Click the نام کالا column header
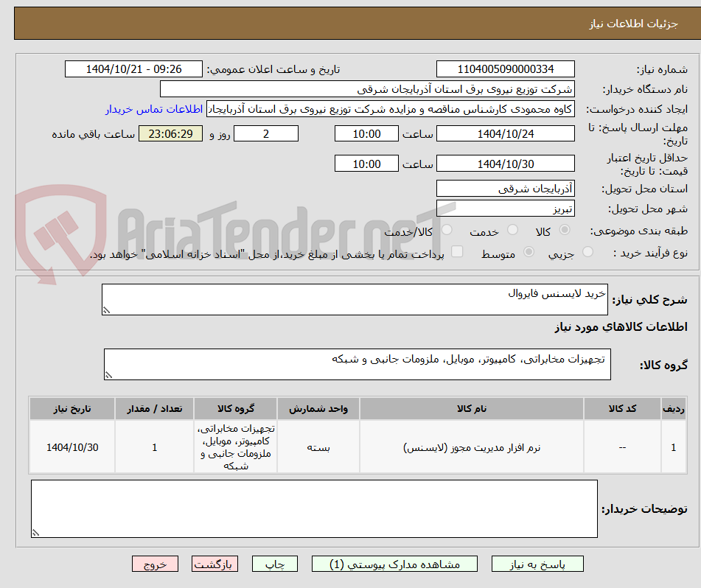This screenshot has width=701, height=588. coord(472,409)
